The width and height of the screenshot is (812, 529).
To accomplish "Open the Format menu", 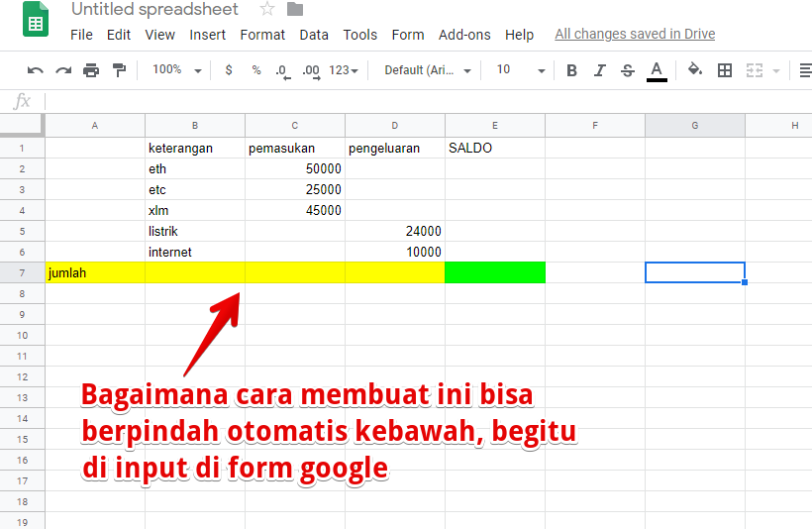I will pyautogui.click(x=262, y=35).
